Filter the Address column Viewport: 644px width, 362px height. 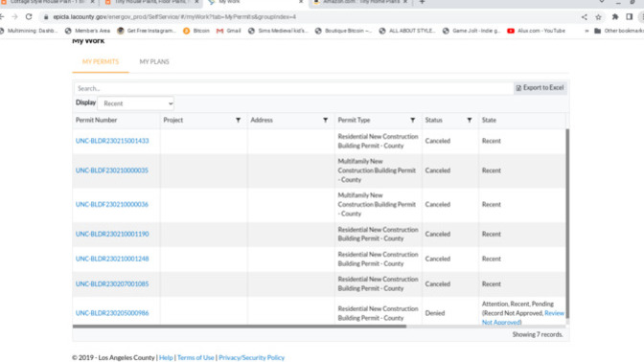325,120
